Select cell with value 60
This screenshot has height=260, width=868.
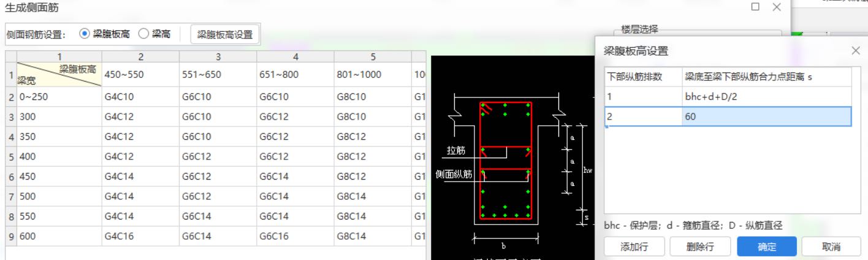tap(766, 117)
